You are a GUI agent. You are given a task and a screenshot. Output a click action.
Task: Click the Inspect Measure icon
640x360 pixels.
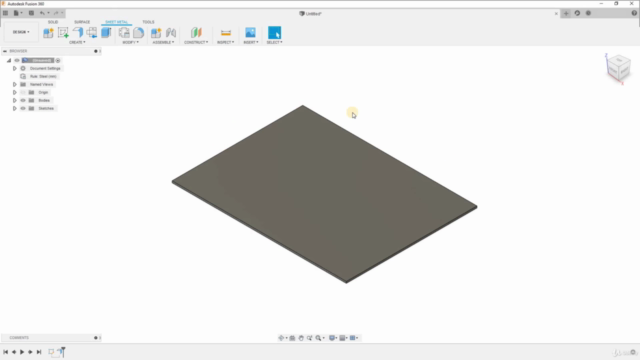tap(226, 33)
